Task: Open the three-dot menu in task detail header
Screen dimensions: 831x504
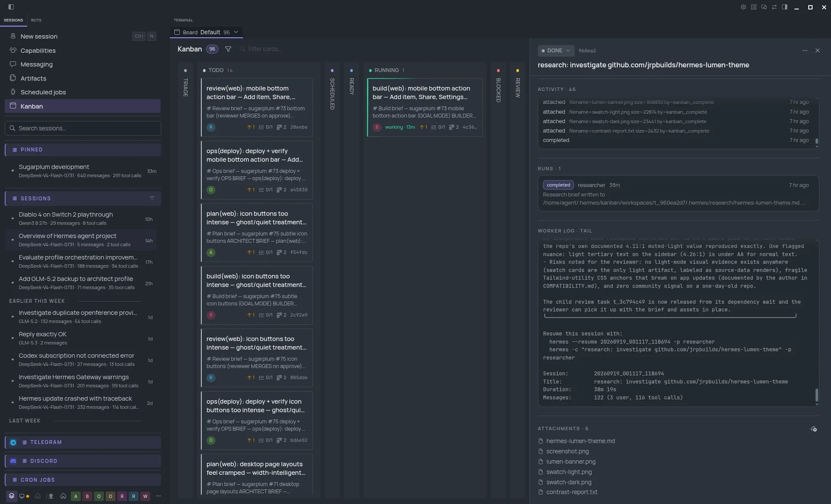Action: pos(805,51)
